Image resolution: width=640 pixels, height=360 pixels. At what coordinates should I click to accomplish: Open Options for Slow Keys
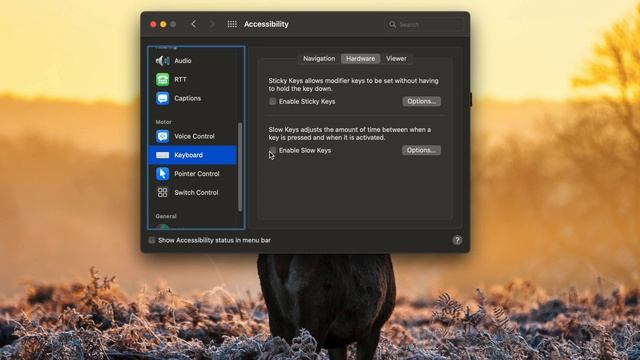pos(421,150)
